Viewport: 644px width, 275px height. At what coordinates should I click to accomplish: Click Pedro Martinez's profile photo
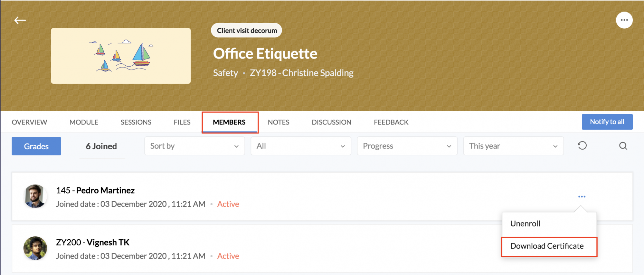coord(35,196)
